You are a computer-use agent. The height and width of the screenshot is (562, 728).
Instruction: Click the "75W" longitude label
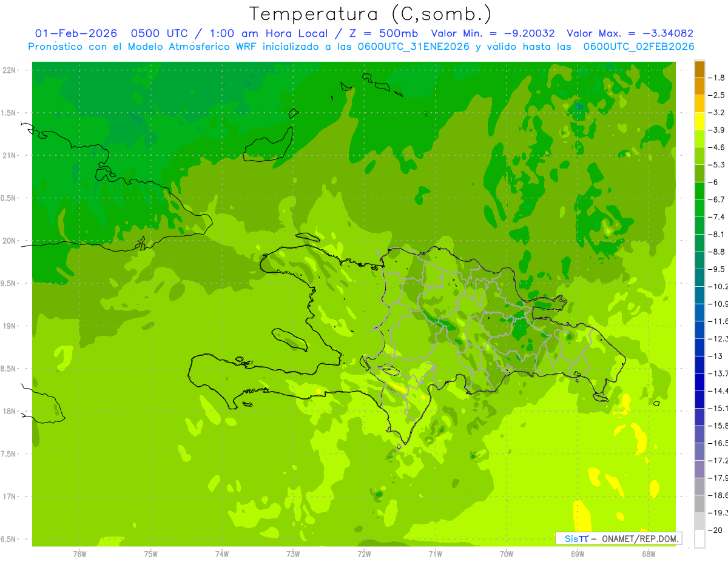coord(151,554)
